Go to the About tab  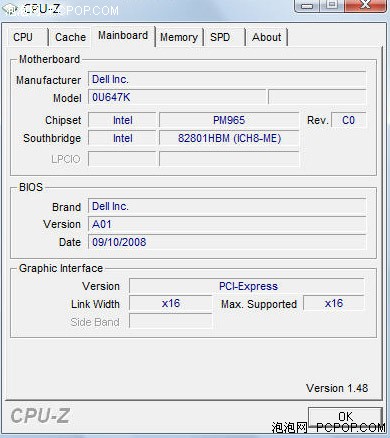pyautogui.click(x=267, y=37)
